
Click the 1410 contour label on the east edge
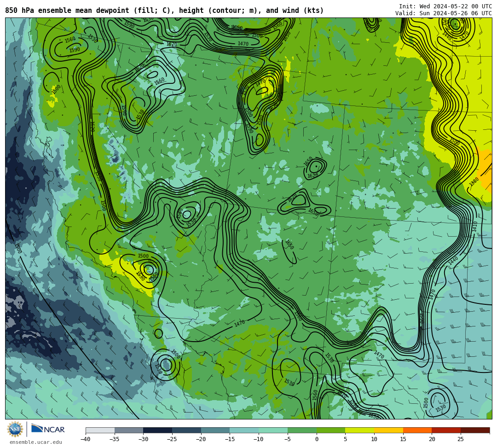(474, 226)
